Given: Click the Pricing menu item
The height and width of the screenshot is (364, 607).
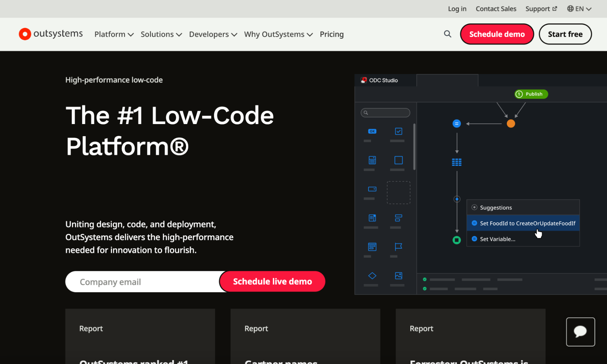Looking at the screenshot, I should [331, 34].
